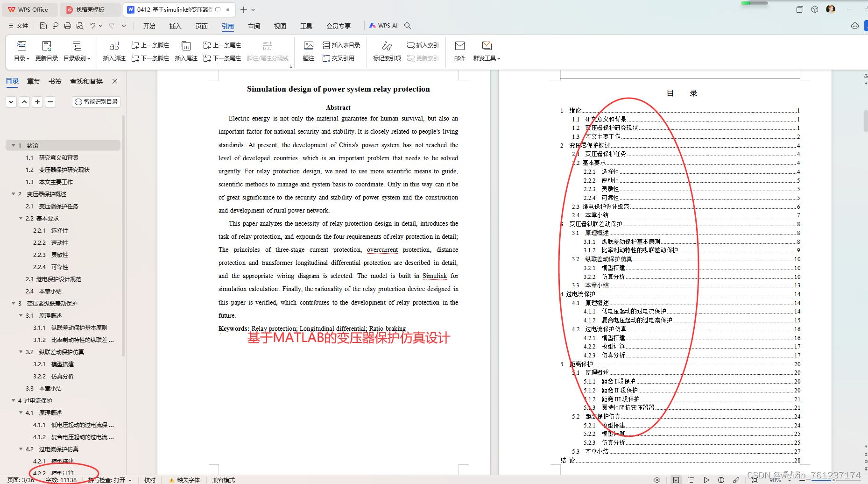Select outline entry 2.3 继电保护设计规范

point(53,279)
